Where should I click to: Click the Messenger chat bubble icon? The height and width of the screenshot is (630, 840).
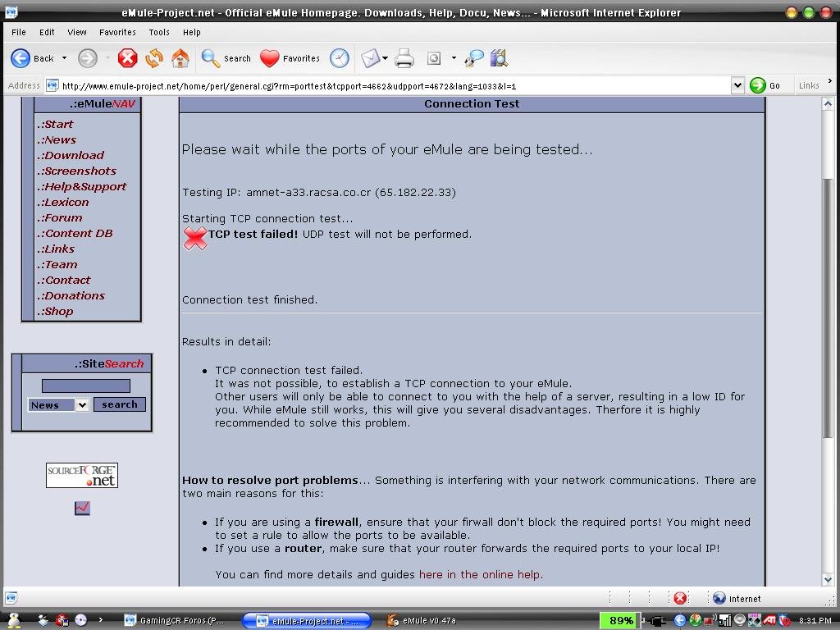coord(474,58)
